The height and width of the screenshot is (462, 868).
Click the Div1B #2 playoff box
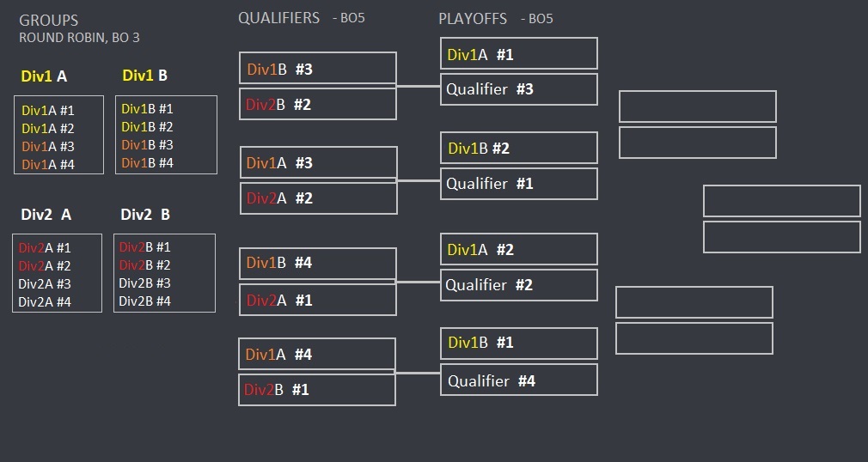click(518, 148)
